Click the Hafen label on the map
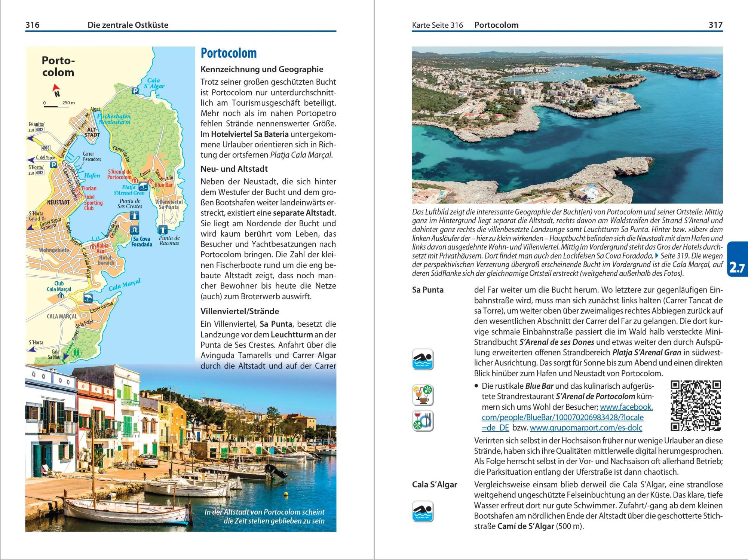The height and width of the screenshot is (560, 748). pos(92,175)
